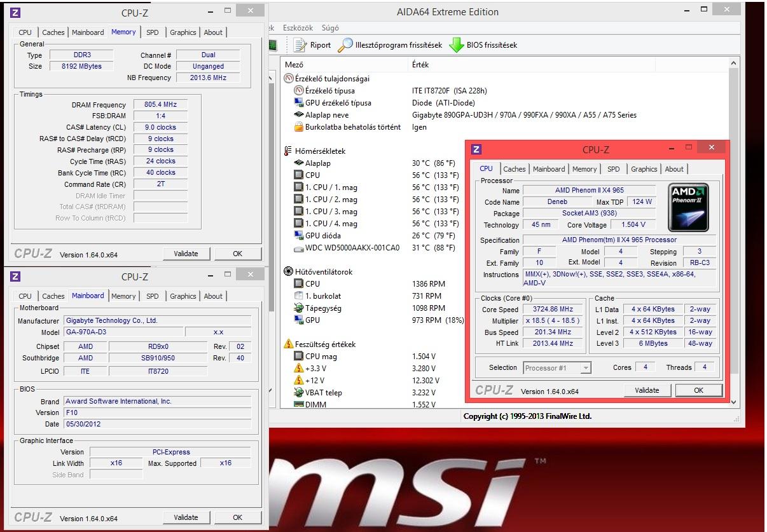Click Validate in Mainboard CPU-Z window
The image size is (767, 532).
[186, 517]
